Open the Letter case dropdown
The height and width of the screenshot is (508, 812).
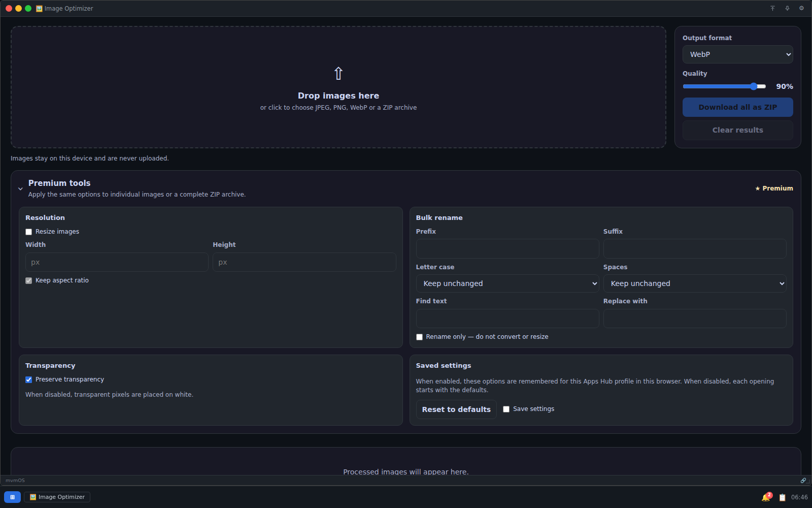(x=507, y=283)
